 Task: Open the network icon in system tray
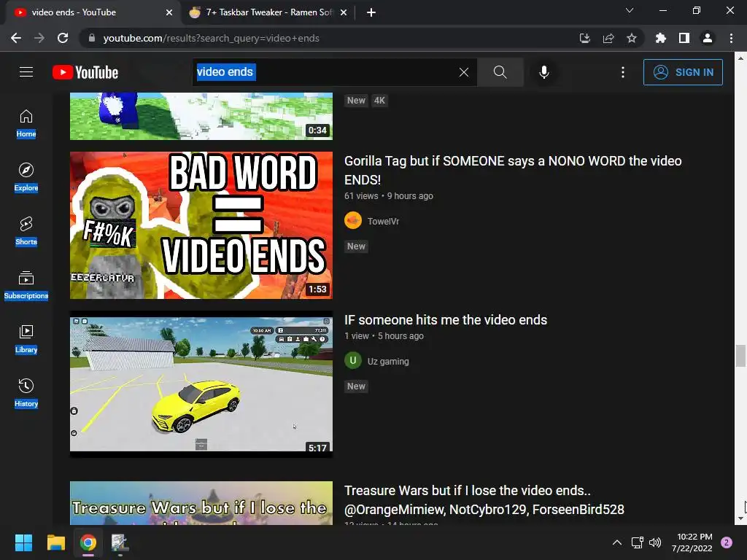coord(638,542)
